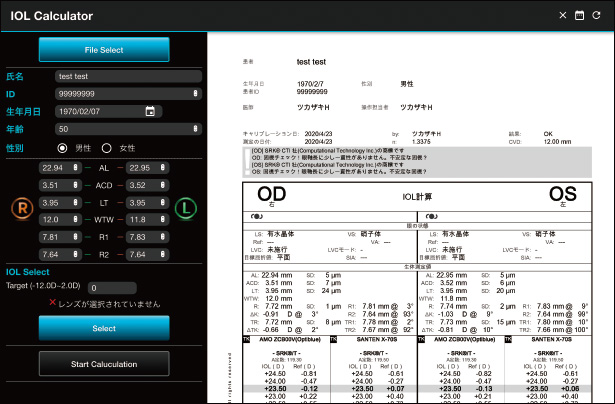The height and width of the screenshot is (404, 615).
Task: Click the refresh icon in header
Action: click(x=596, y=15)
